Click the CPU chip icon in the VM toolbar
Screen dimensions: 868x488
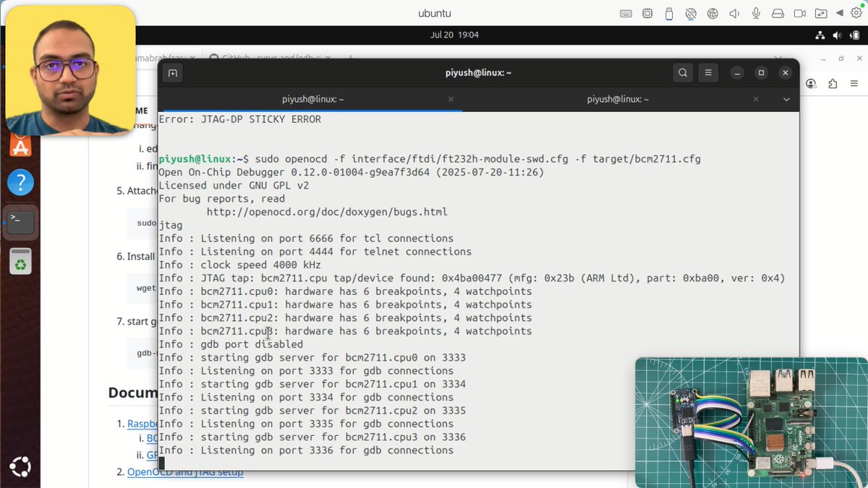point(647,14)
